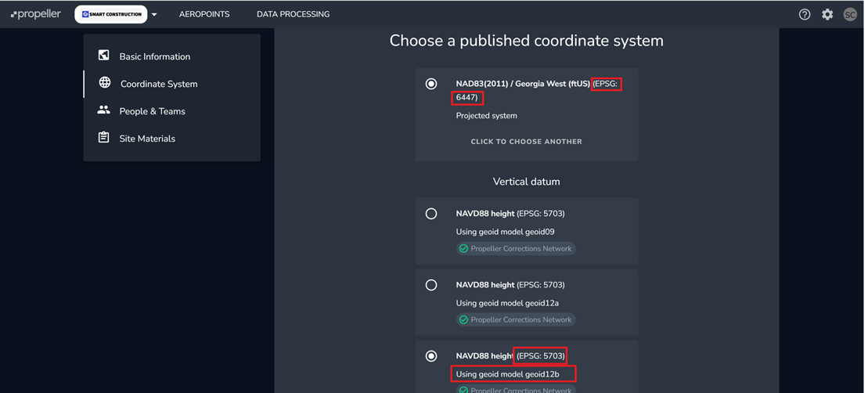Open the settings gear icon
The image size is (868, 393).
[827, 14]
